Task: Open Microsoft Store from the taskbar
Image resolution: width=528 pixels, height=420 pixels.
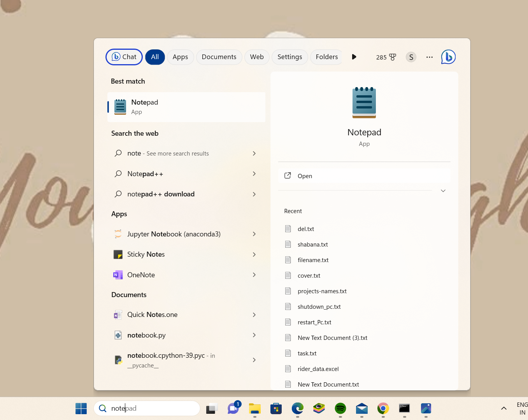Action: tap(276, 408)
